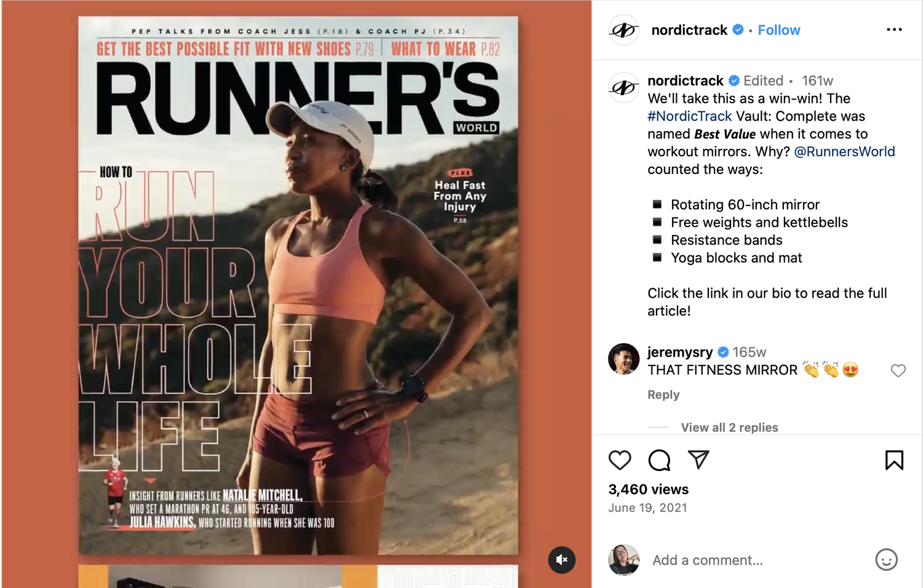Open the three-dot more options menu
The image size is (923, 588).
pos(894,30)
